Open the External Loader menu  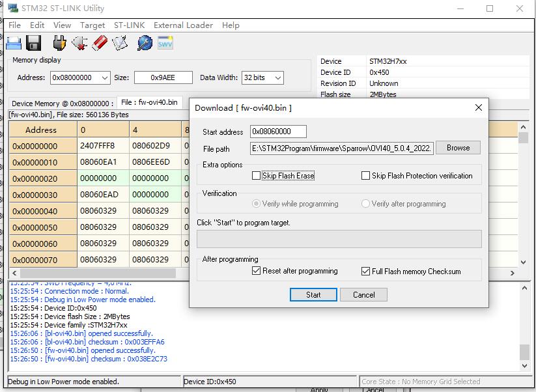tap(183, 25)
